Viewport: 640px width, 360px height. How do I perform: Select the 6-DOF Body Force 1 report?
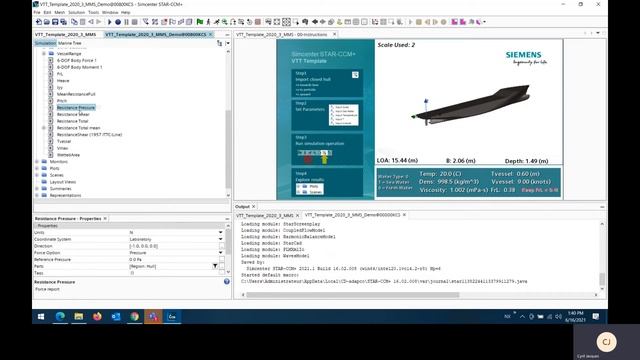click(76, 60)
